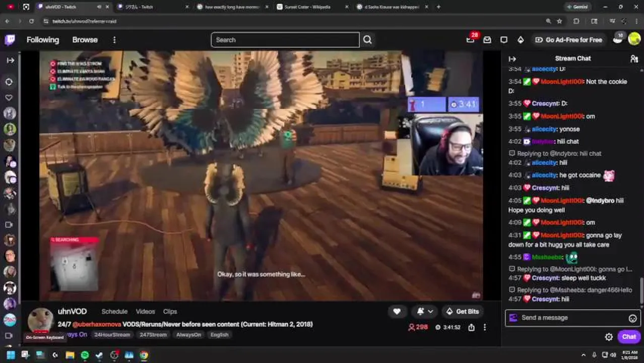This screenshot has height=363, width=644.
Task: Open the Twitch inbox notifications icon
Action: [x=487, y=40]
